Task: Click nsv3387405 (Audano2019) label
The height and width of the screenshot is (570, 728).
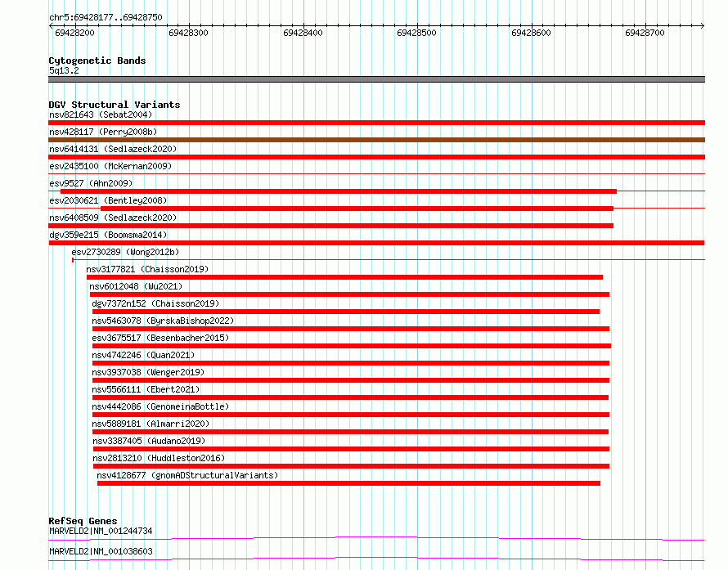Action: 149,441
